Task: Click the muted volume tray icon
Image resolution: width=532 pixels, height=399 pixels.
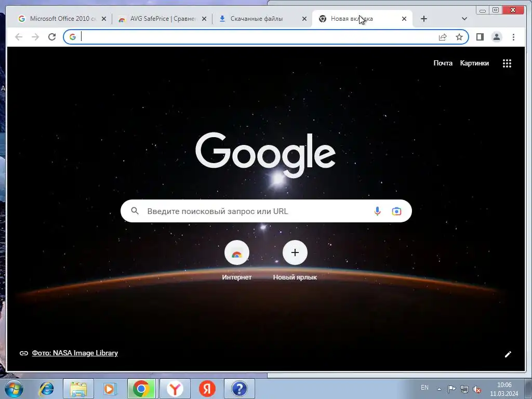Action: coord(477,389)
